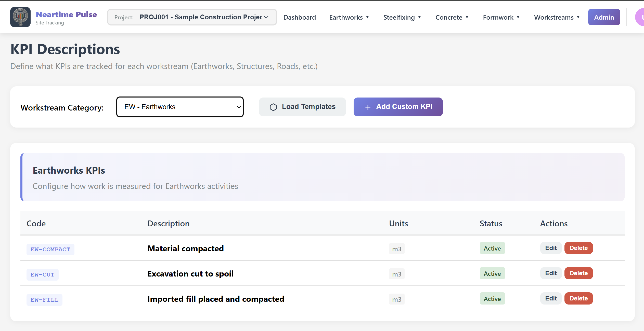Screen dimensions: 644x331
Task: Click the EW-FILL code badge
Action: pyautogui.click(x=44, y=299)
